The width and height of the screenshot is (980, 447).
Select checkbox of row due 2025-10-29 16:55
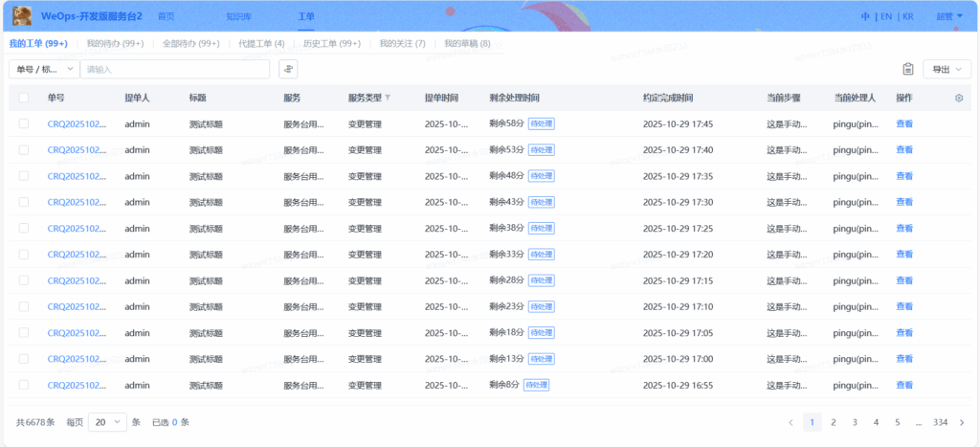pos(24,385)
